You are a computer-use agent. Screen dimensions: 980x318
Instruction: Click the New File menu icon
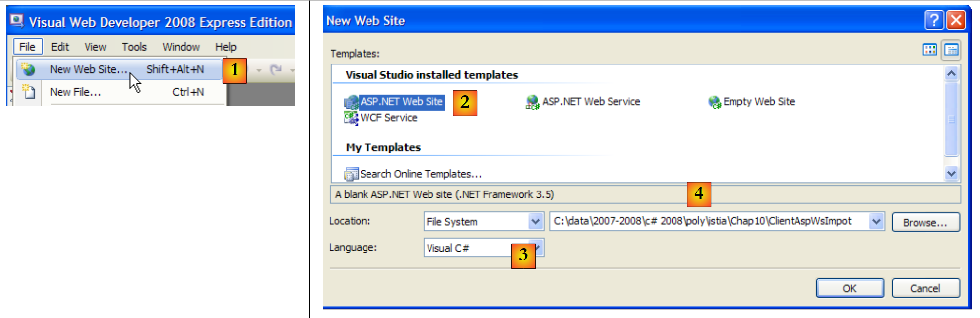click(29, 92)
